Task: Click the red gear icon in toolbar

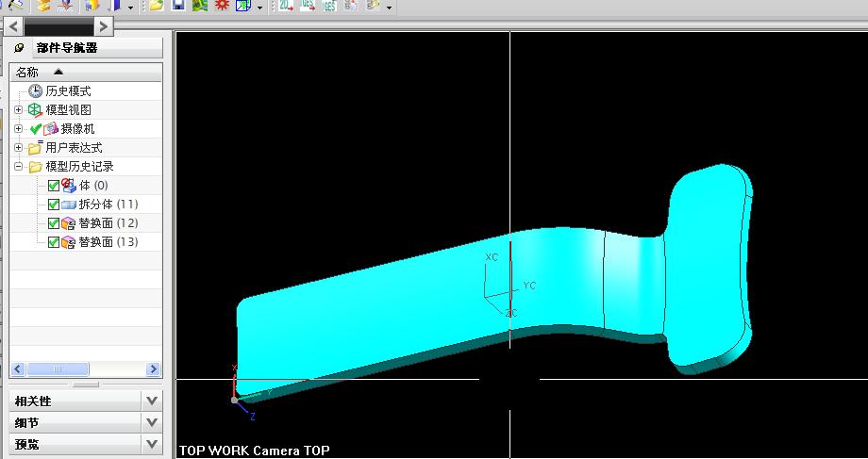Action: coord(222,6)
